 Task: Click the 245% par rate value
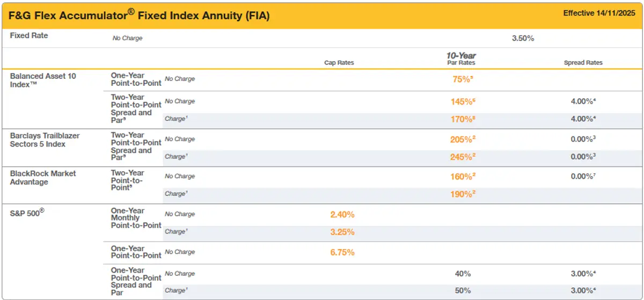[462, 157]
